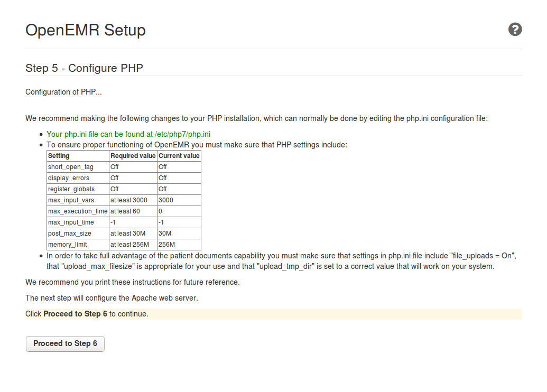The height and width of the screenshot is (392, 547).
Task: Select the display_errors setting cell
Action: click(x=69, y=178)
